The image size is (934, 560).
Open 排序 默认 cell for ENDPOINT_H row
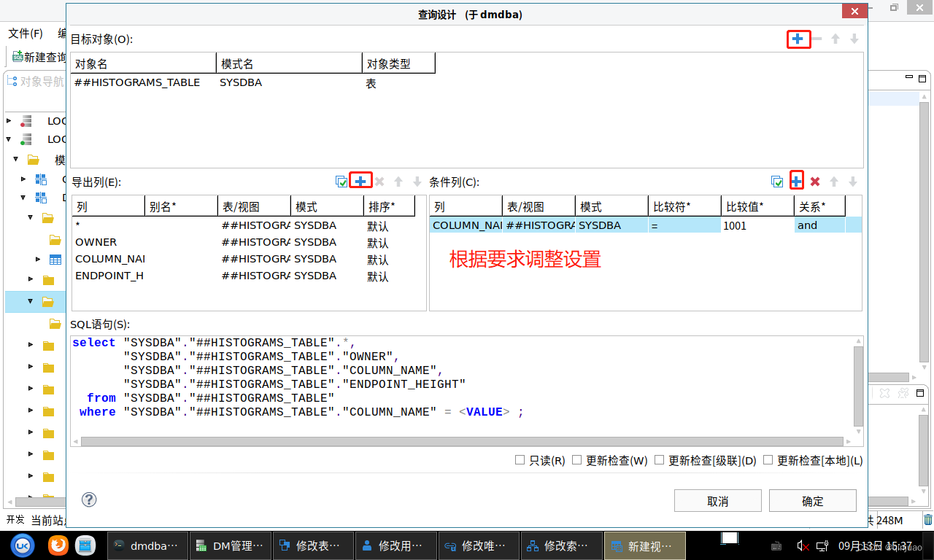coord(389,276)
